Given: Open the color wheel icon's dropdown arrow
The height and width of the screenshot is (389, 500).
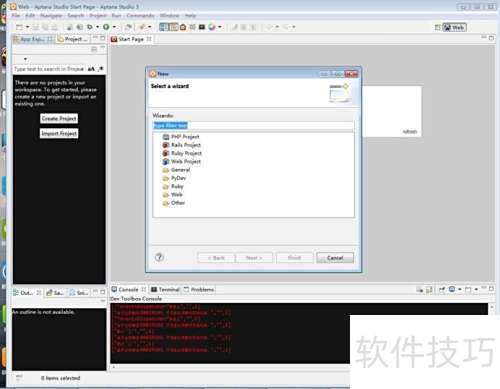Looking at the screenshot, I should click(x=220, y=27).
